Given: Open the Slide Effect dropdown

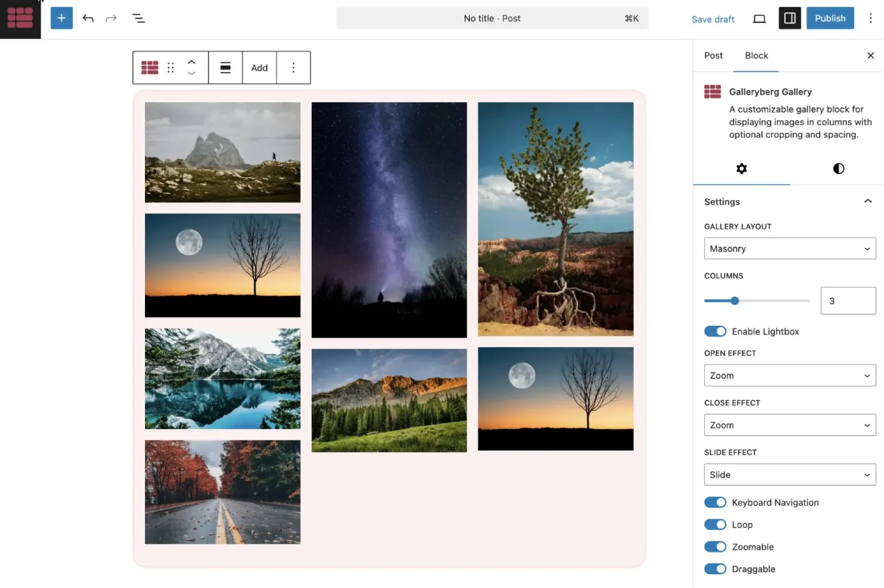Looking at the screenshot, I should (790, 475).
